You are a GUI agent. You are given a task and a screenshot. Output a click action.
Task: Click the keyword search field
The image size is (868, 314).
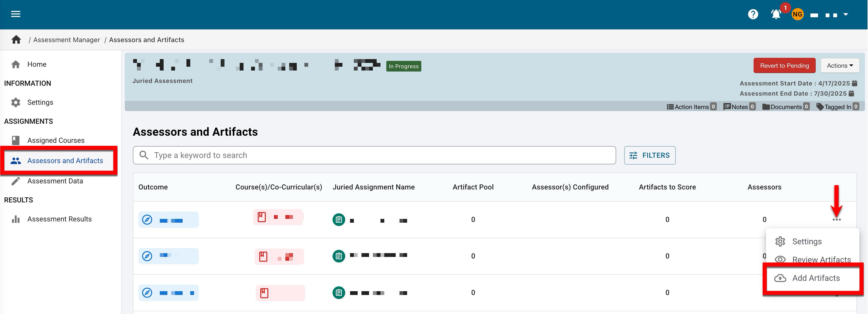(374, 155)
